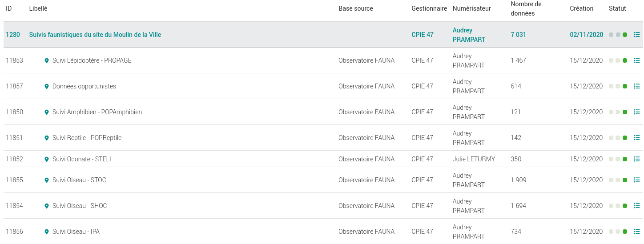Image resolution: width=644 pixels, height=244 pixels.
Task: Click map pin beside Suivi Oiseau - SHOC
Action: [47, 206]
